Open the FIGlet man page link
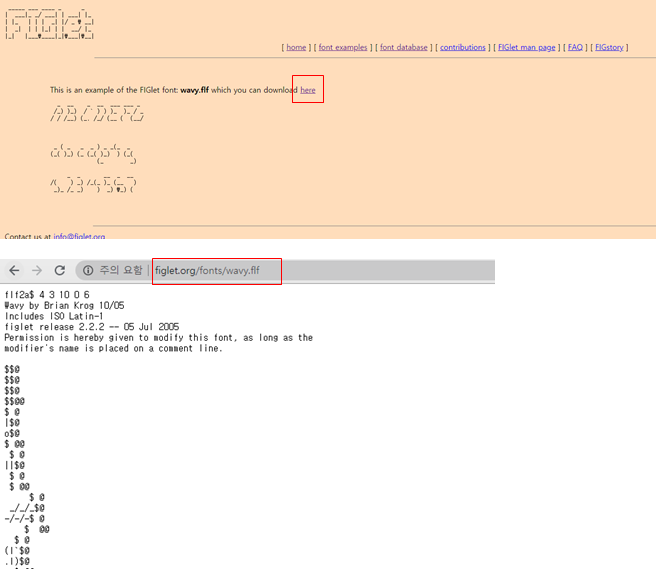656x569 pixels. coord(527,47)
